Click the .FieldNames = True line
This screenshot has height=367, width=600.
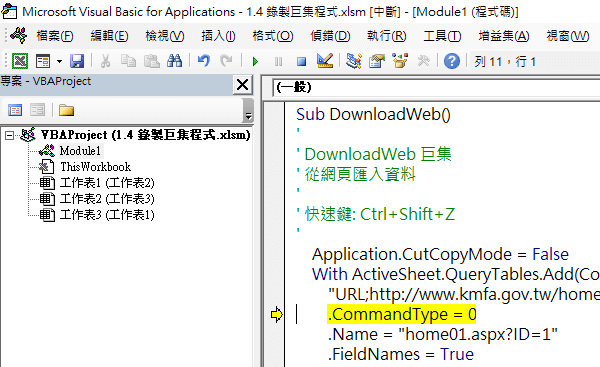401,354
